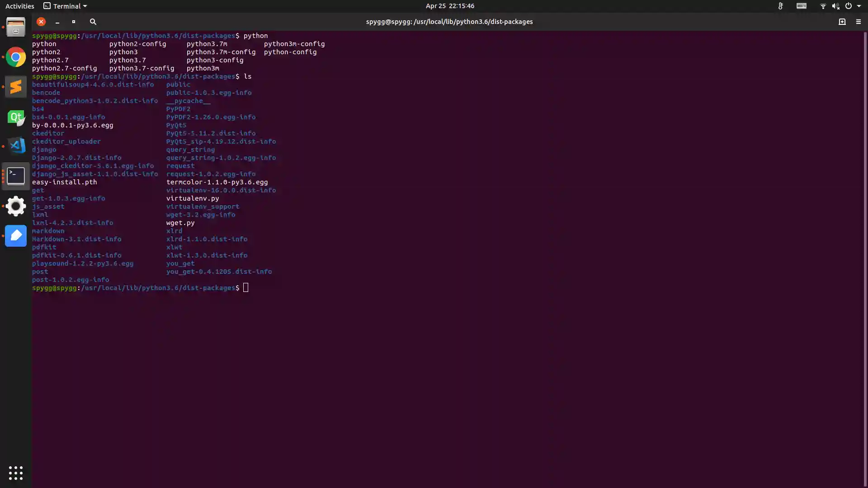Click the keyboard input tray icon
868x488 pixels.
tap(802, 6)
